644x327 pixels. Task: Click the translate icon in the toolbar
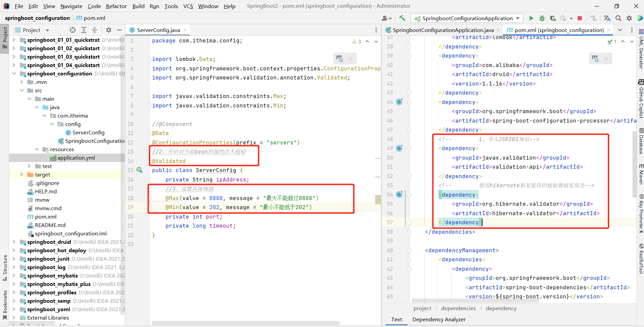point(607,18)
